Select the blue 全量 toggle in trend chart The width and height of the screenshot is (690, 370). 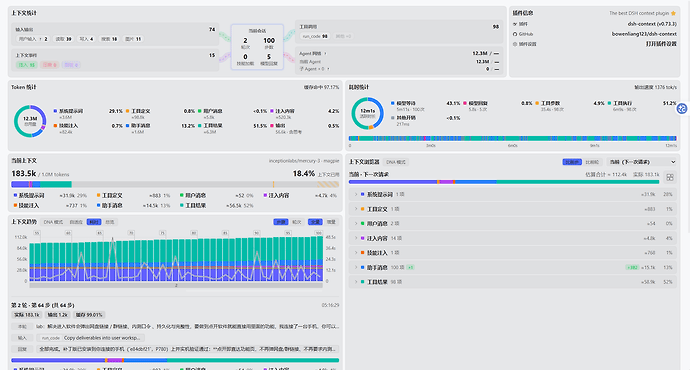(x=315, y=222)
